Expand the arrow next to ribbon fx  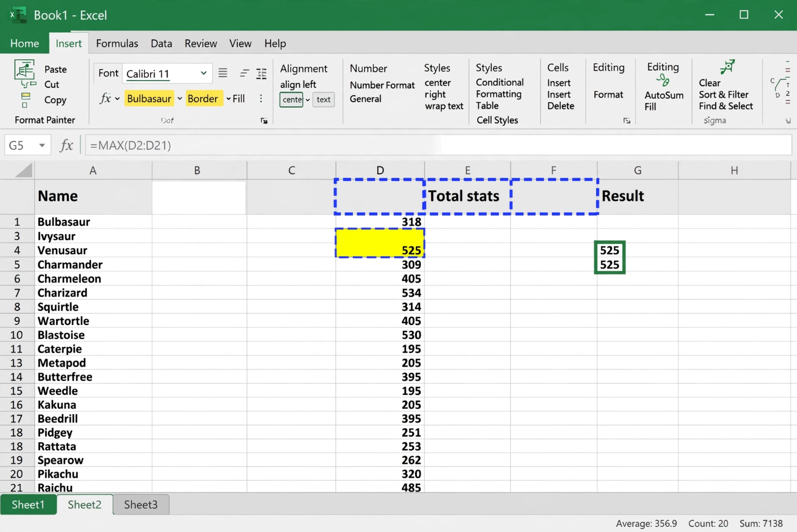(x=117, y=99)
